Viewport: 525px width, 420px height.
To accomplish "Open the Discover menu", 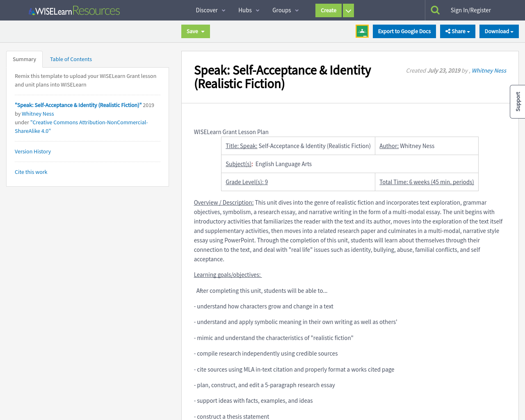I will 210,10.
